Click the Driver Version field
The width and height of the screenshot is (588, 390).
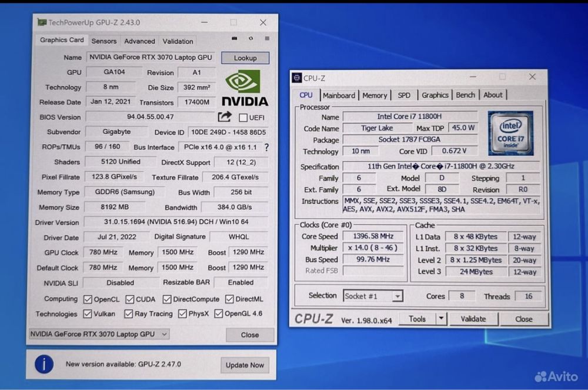[x=176, y=222]
